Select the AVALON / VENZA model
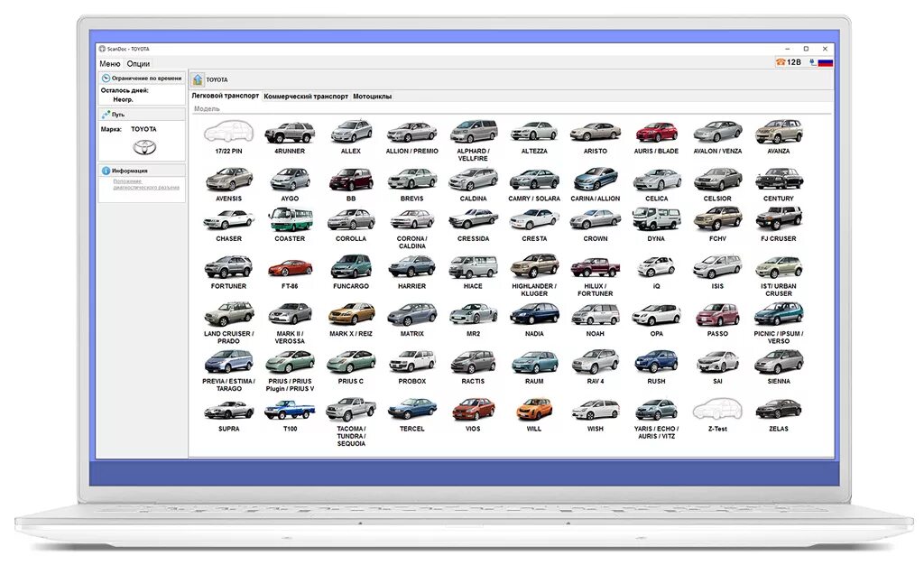 pos(717,137)
